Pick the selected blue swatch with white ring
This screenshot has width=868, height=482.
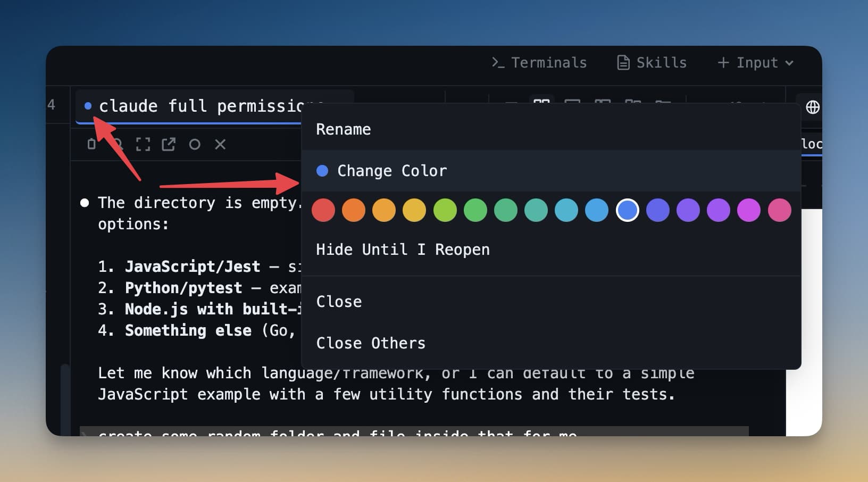point(628,210)
